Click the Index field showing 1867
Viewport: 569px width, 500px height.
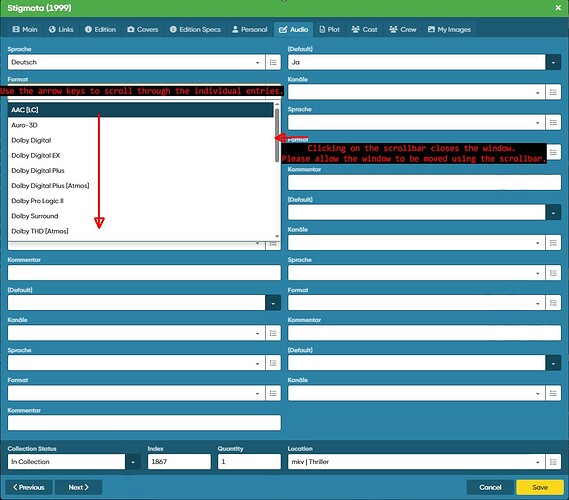tap(179, 462)
